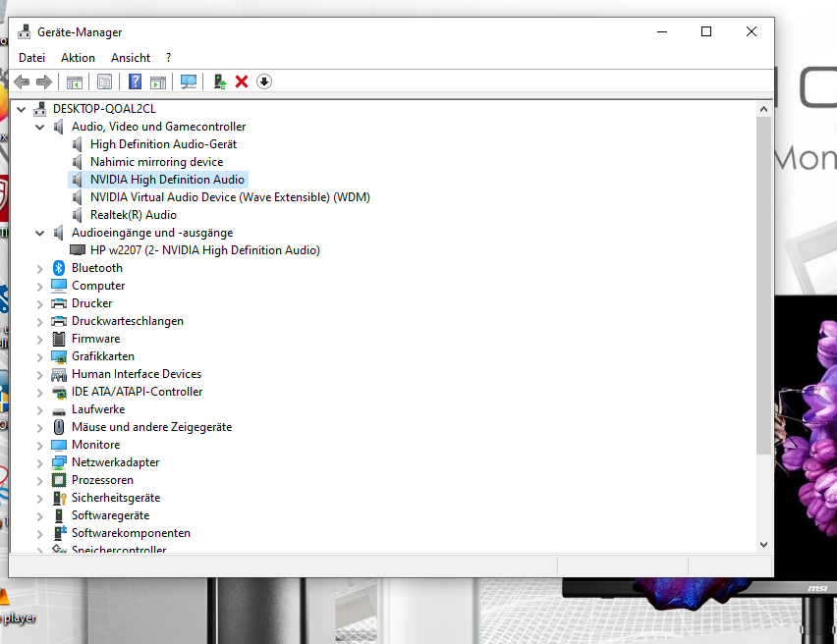Click the Laufwerke drive icon
837x644 pixels.
[x=59, y=410]
